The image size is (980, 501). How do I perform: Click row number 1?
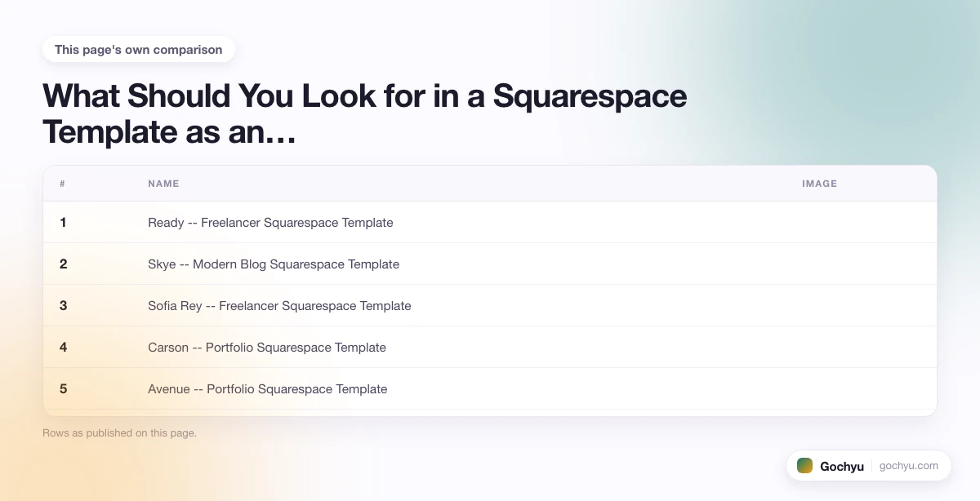(63, 222)
